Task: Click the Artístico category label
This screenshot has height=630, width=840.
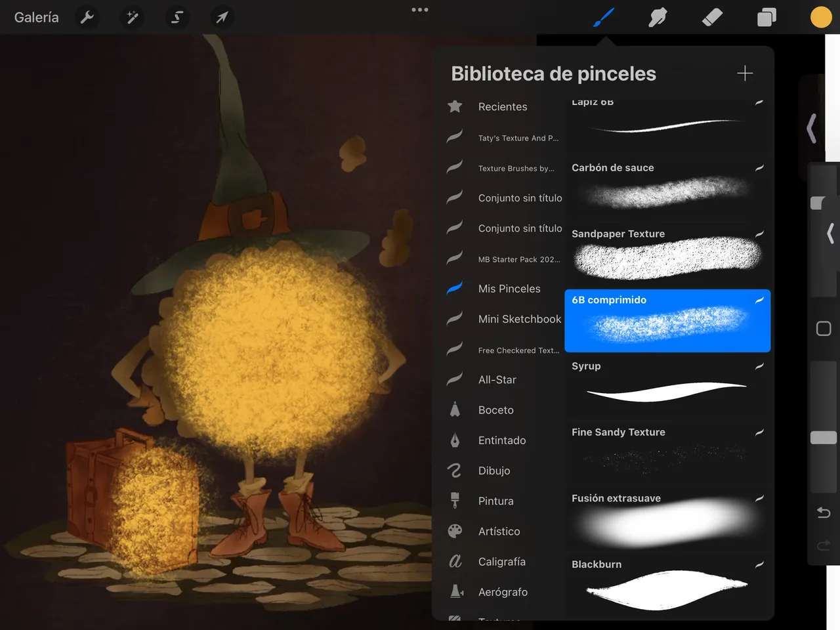Action: tap(499, 532)
